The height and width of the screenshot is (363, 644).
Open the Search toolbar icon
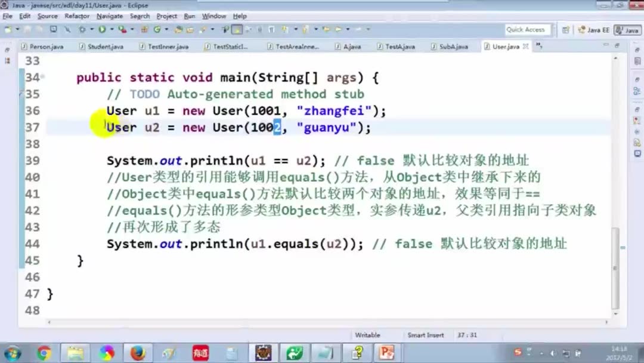point(225,29)
